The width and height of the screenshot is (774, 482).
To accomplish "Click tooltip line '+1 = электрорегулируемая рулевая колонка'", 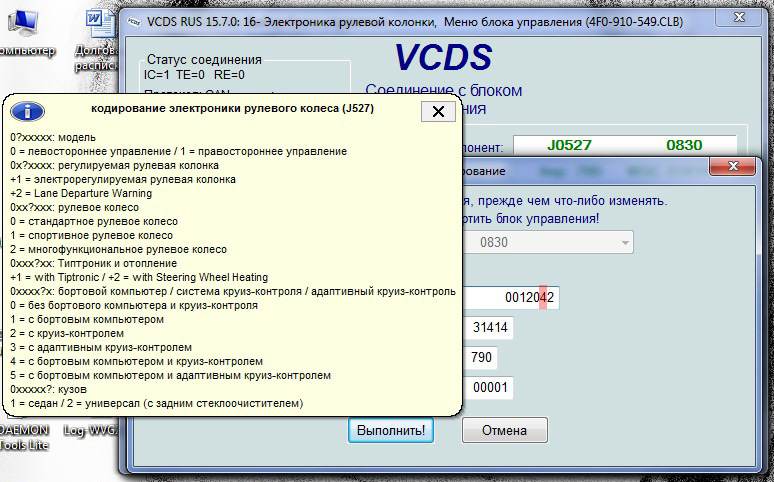I will coord(123,179).
